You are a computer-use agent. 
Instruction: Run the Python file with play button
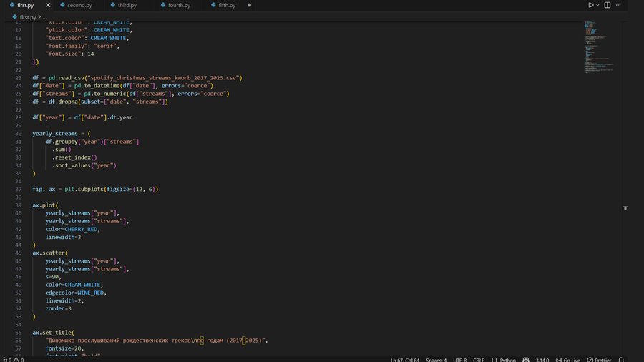click(591, 5)
